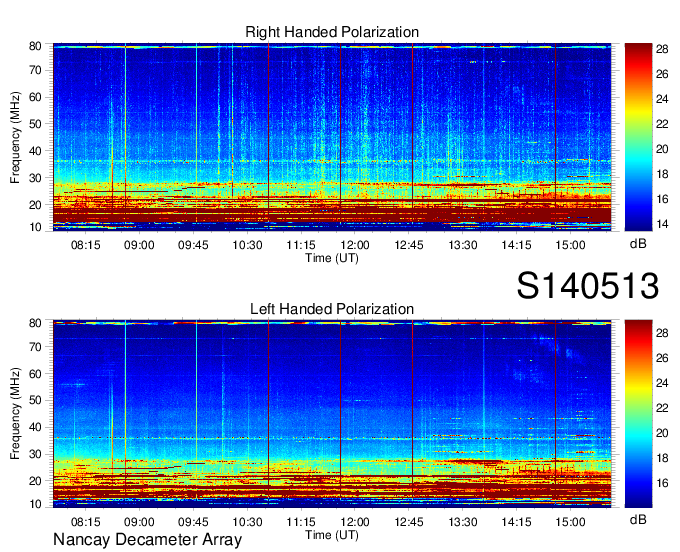Image resolution: width=680 pixels, height=552 pixels.
Task: Click 12:45 time tick under Right Handed plot
Action: 409,245
